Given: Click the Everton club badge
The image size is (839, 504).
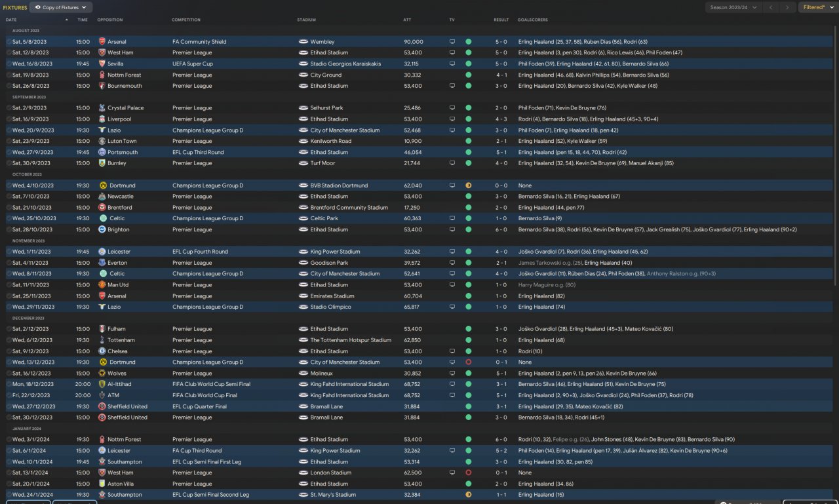Looking at the screenshot, I should pos(102,263).
